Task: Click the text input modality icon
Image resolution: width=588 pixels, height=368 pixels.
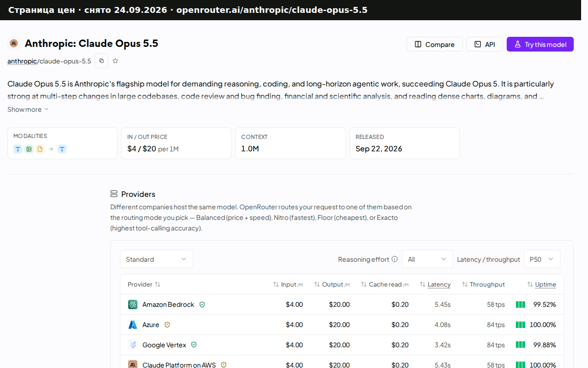Action: tap(18, 149)
